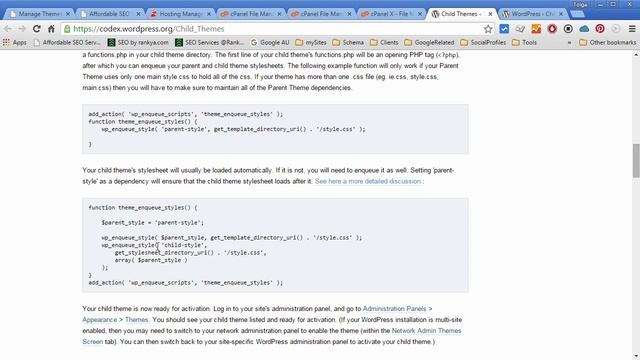Open the Affordable SEO Serv bookmark
The image size is (640, 360).
[x=67, y=42]
